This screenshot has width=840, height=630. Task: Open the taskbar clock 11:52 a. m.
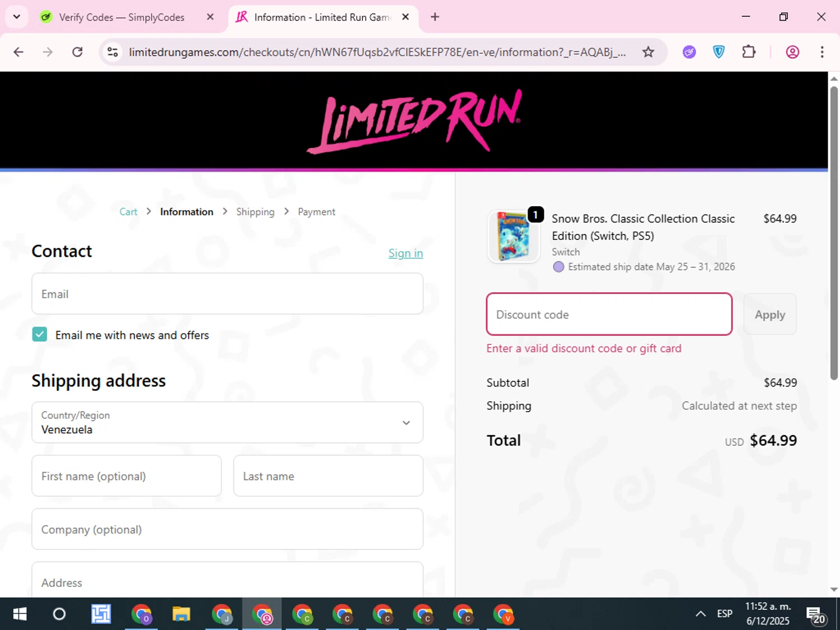pos(768,614)
